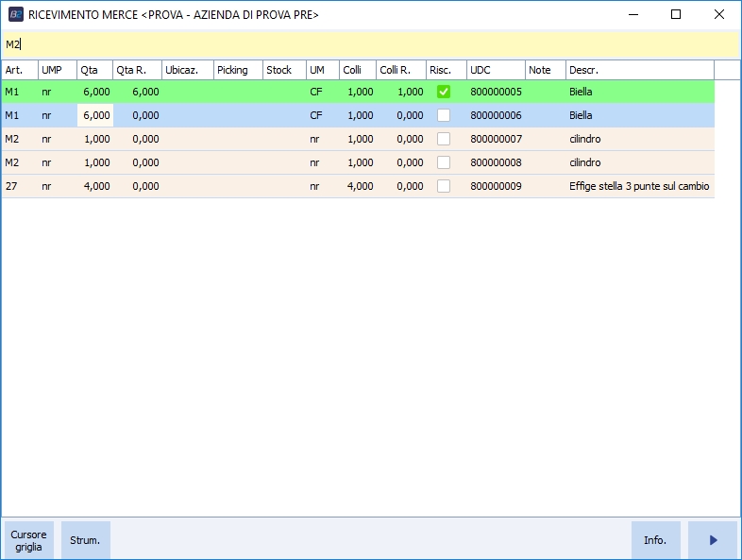Click the Note column header
The height and width of the screenshot is (560, 742).
pyautogui.click(x=546, y=70)
